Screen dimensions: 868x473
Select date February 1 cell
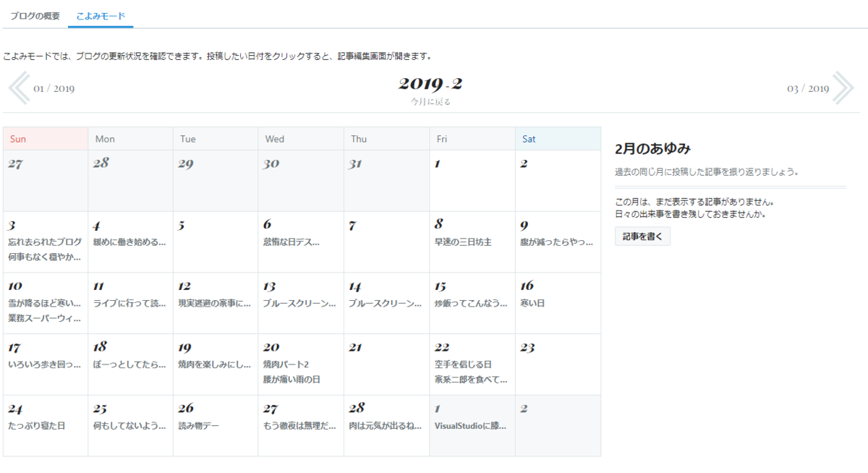(x=472, y=181)
